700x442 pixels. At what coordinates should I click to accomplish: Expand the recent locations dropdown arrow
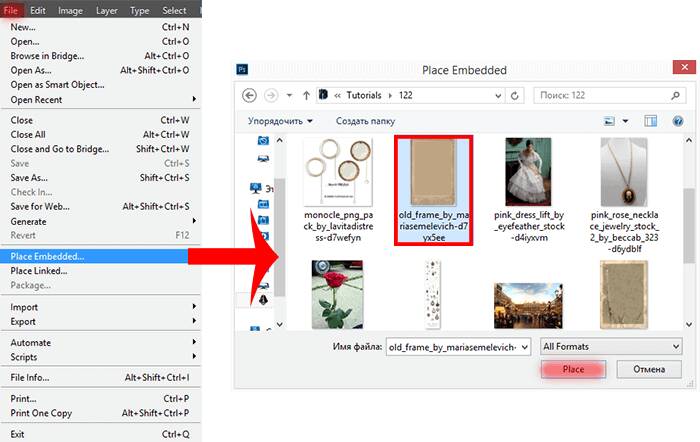click(x=289, y=96)
